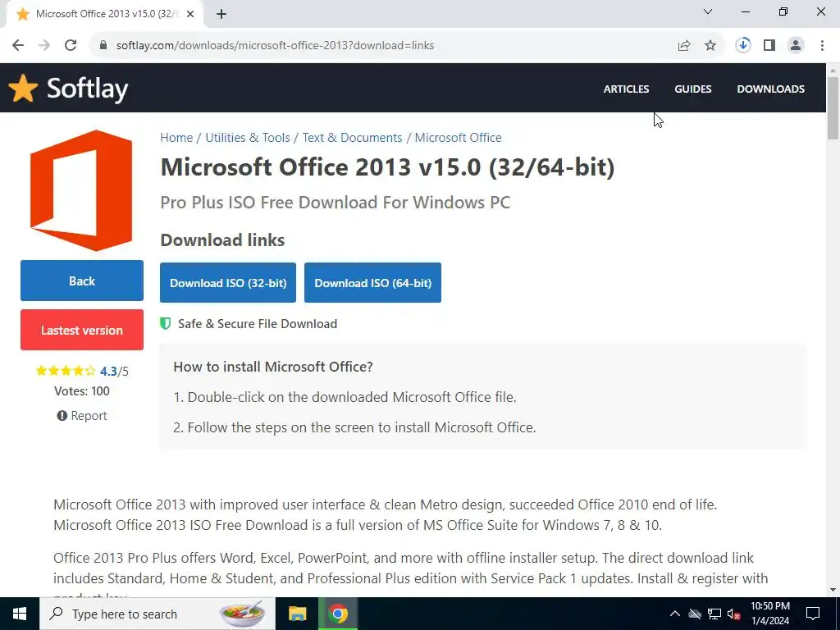This screenshot has width=840, height=630.
Task: Expand tab search chevron in title bar
Action: (708, 11)
